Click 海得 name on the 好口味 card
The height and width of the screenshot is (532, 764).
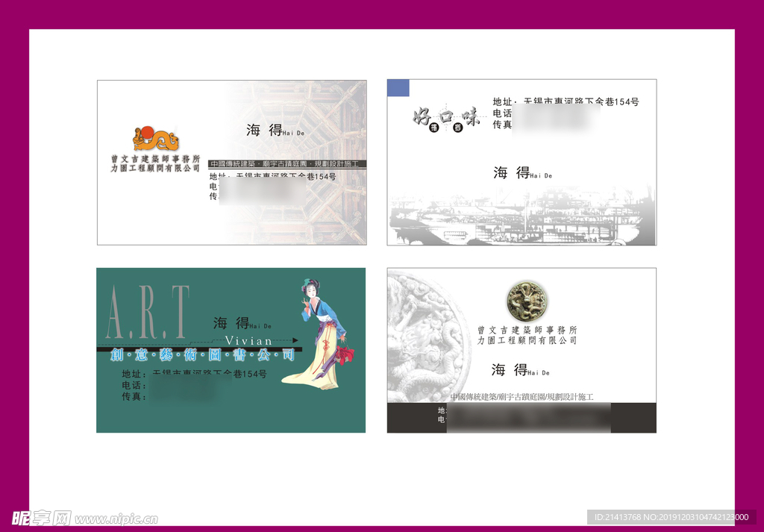(x=512, y=173)
